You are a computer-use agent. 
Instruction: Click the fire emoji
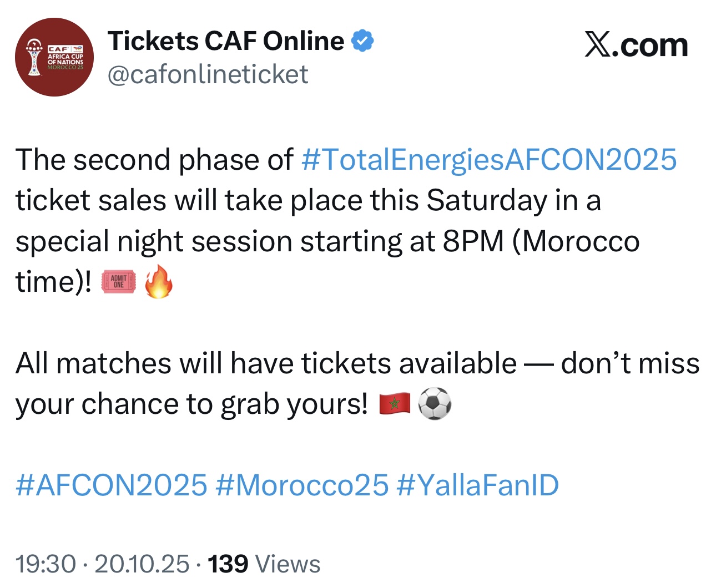pyautogui.click(x=158, y=281)
